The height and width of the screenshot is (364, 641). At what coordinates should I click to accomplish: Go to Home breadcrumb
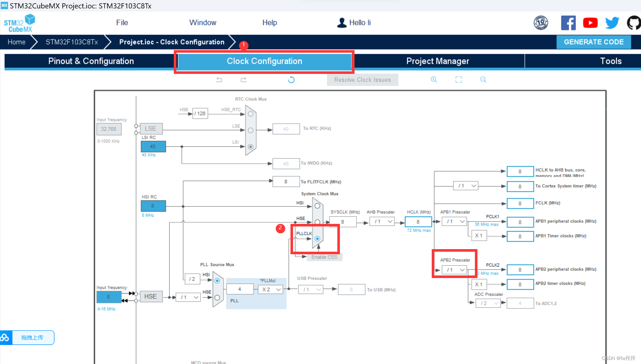pos(16,42)
